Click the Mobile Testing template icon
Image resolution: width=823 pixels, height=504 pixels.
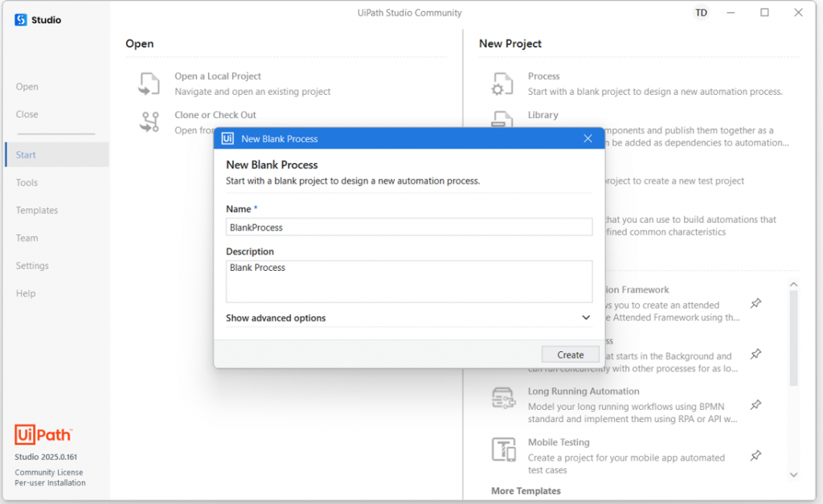pyautogui.click(x=503, y=449)
